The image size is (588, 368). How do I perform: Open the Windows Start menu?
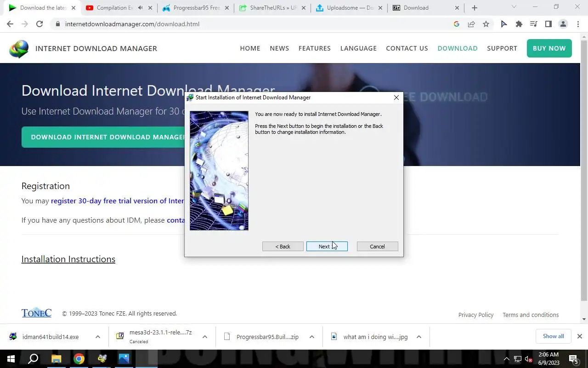coord(11,359)
